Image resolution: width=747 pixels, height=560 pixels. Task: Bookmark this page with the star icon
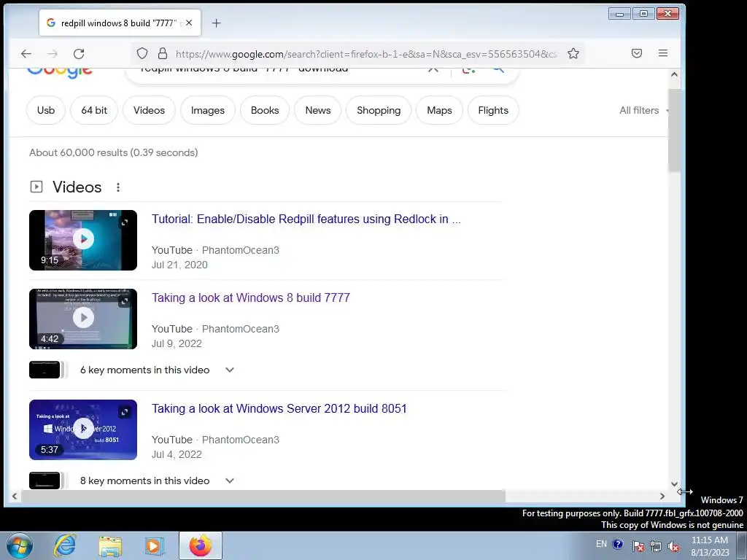pos(573,53)
